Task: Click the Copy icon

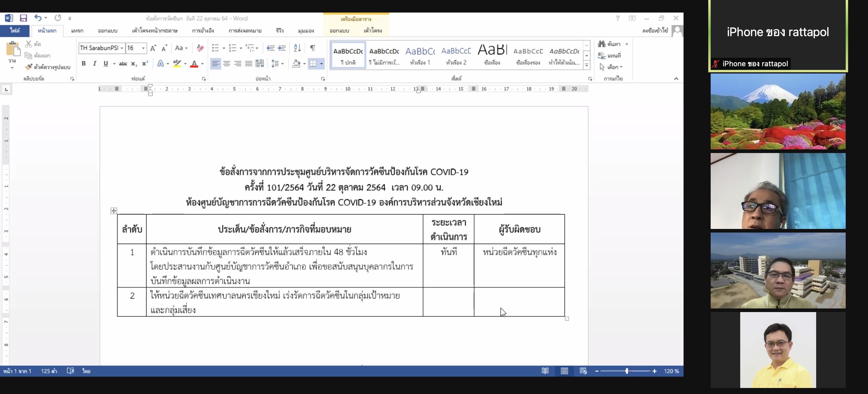Action: (28, 55)
